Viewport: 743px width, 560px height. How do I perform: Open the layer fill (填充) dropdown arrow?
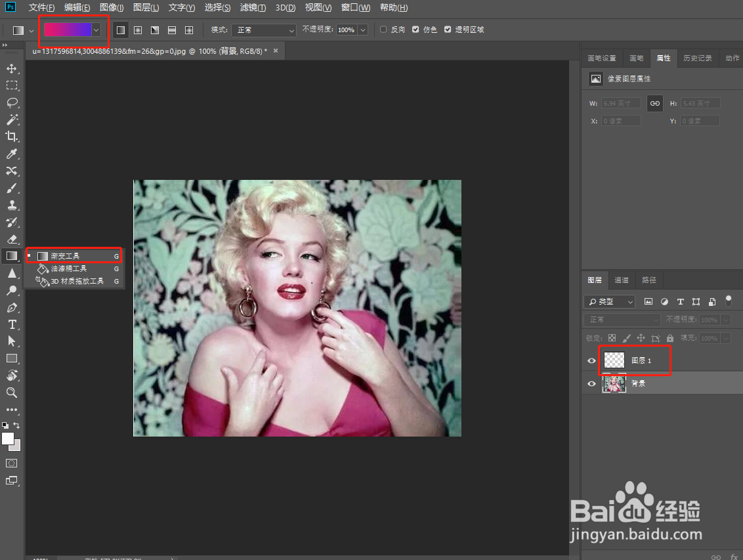(725, 338)
